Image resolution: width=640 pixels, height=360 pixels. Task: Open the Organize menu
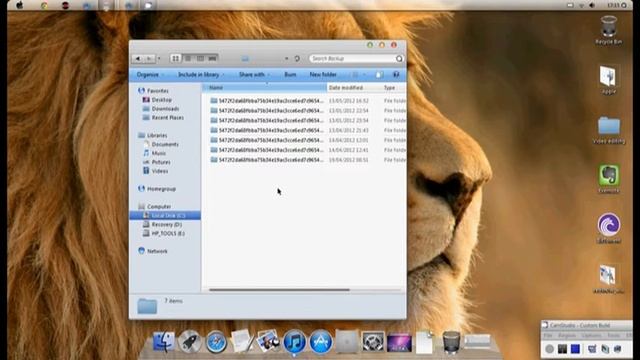[150, 75]
